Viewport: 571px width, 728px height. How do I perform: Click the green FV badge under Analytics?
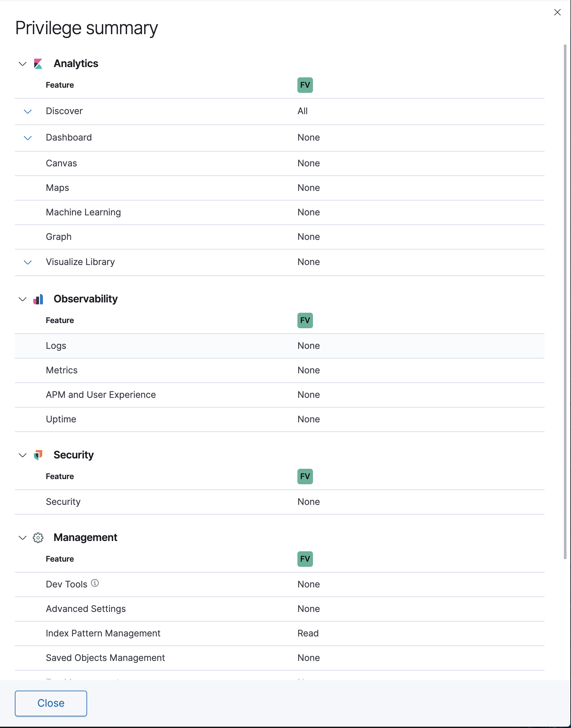(x=305, y=85)
